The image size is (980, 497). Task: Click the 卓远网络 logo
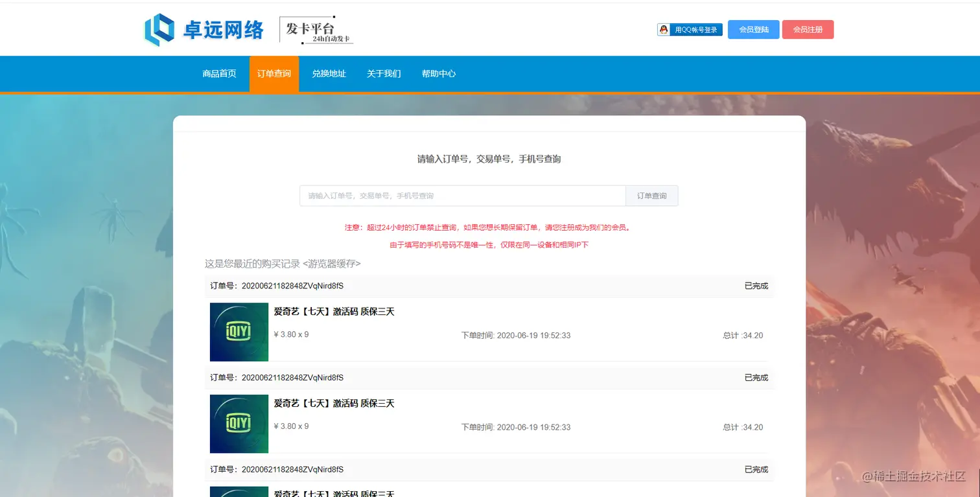(204, 30)
